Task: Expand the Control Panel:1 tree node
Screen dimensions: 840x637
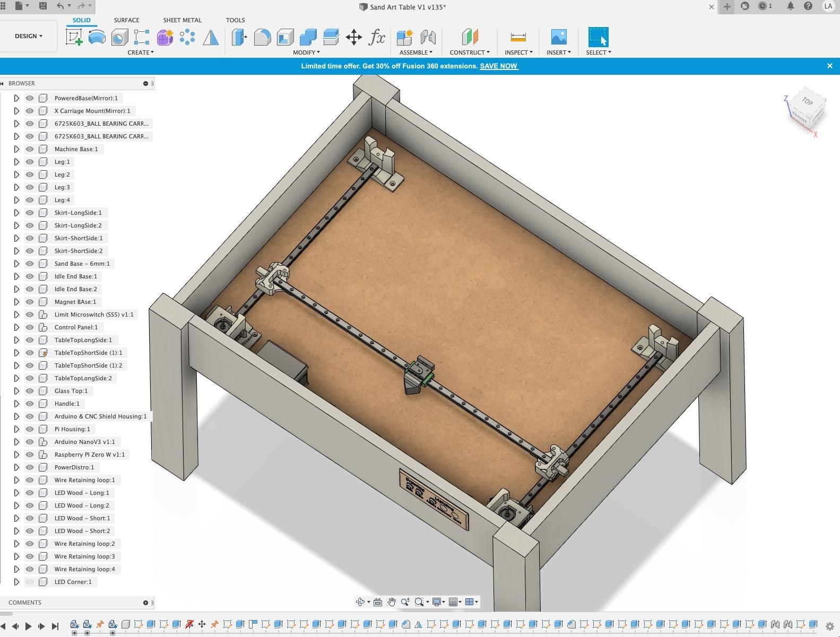Action: click(16, 327)
